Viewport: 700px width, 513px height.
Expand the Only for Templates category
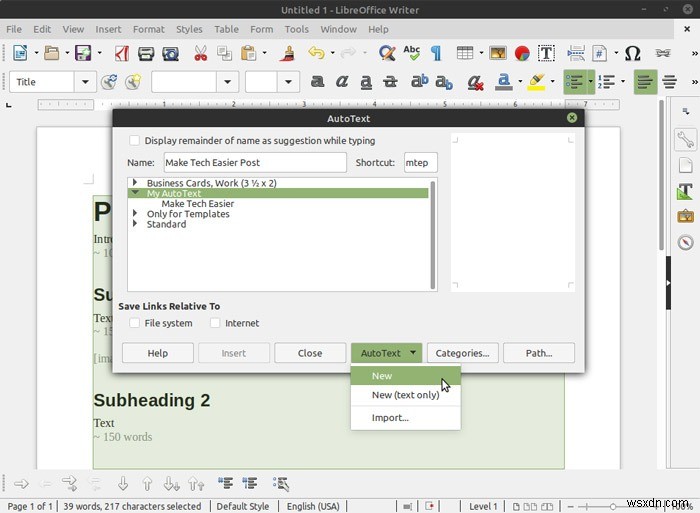pyautogui.click(x=135, y=213)
